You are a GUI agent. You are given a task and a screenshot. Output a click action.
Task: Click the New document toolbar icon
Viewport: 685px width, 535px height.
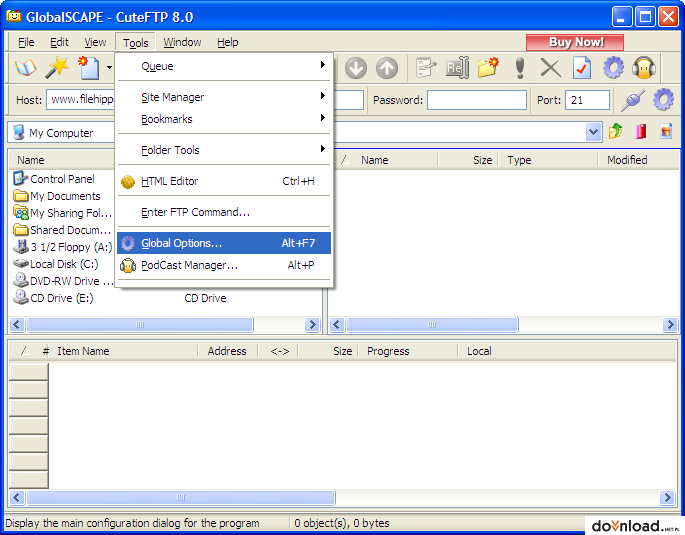(x=89, y=68)
